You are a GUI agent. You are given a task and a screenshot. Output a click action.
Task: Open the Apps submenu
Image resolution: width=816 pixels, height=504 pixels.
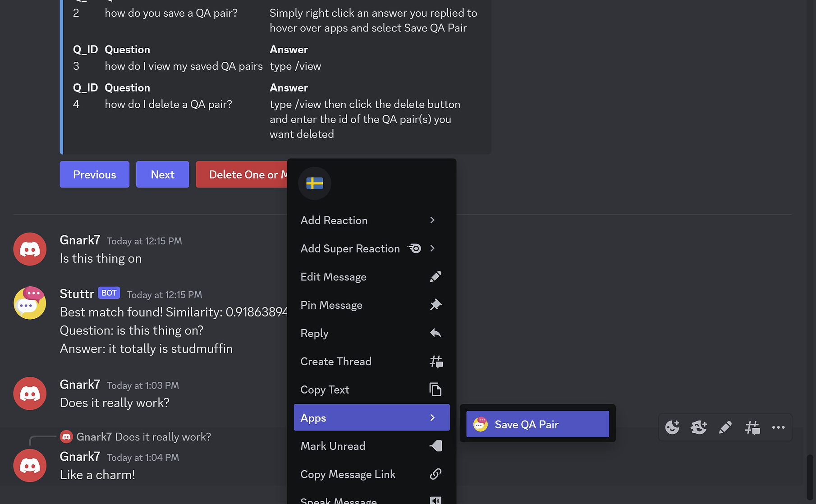click(371, 417)
